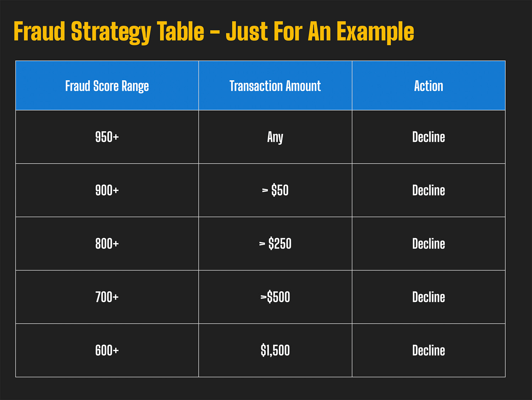Select the Transaction Amount header cell
Image resolution: width=532 pixels, height=400 pixels.
275,86
